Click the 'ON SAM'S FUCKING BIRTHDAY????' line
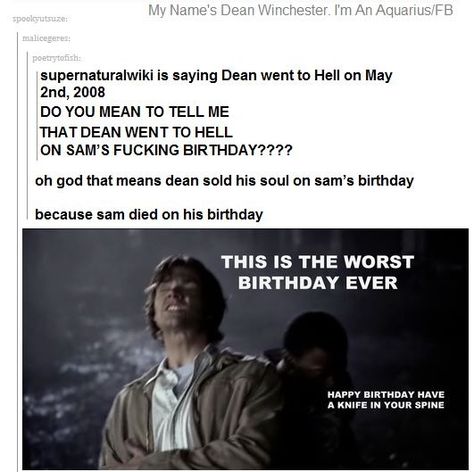Screen dimensions: 474x472 point(166,150)
